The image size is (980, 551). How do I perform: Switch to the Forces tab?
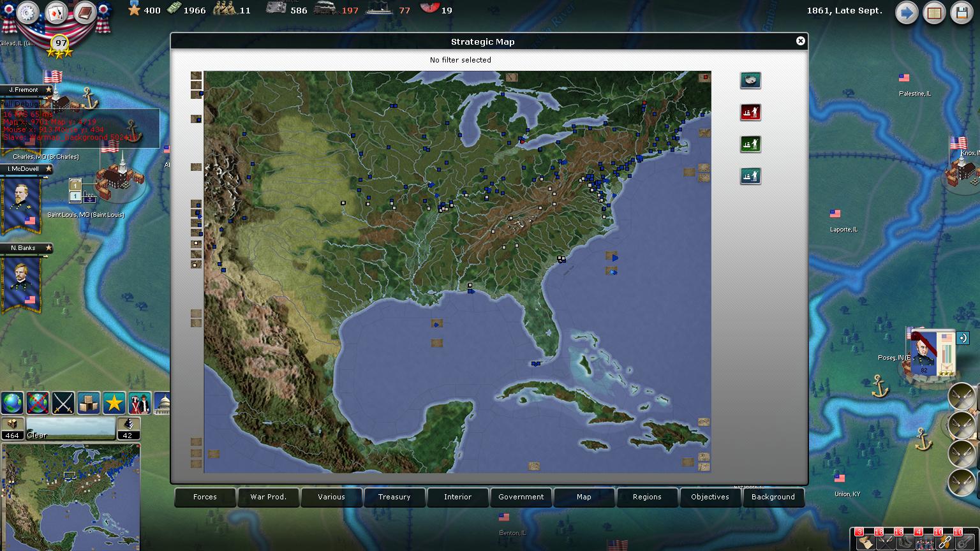point(205,497)
